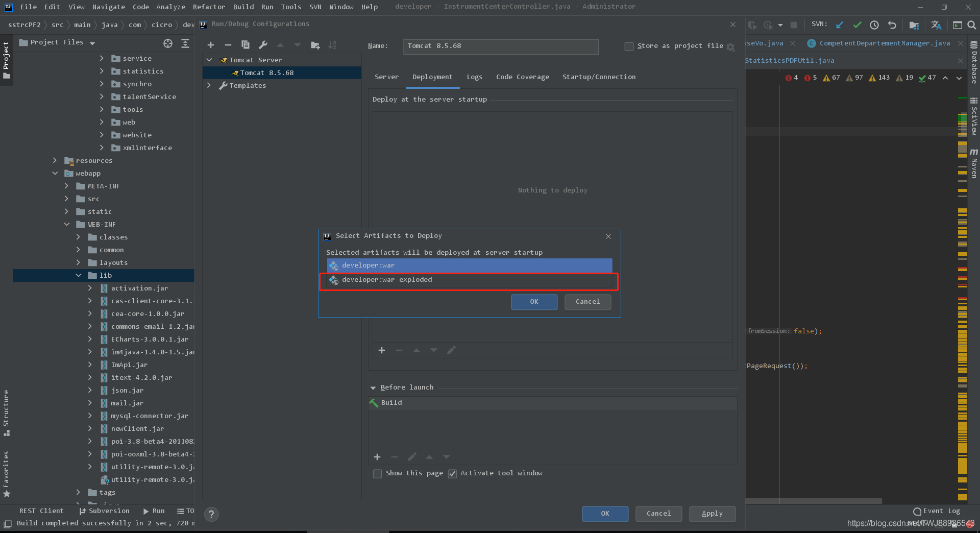Open Favorites tool window on left sidebar
Viewport: 980px width, 533px height.
coord(6,474)
